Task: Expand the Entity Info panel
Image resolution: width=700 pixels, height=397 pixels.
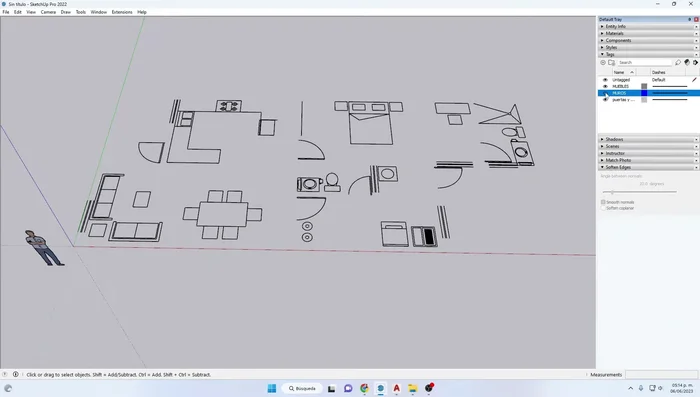Action: (x=648, y=26)
